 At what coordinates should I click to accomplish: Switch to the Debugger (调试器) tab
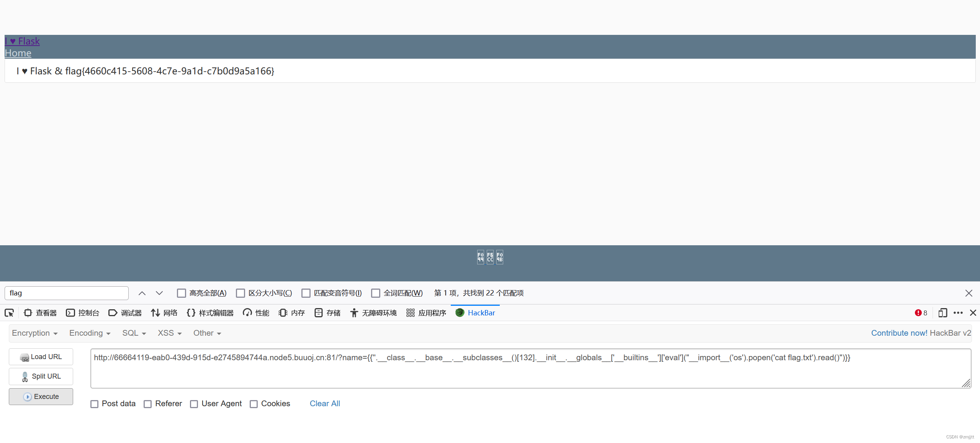pyautogui.click(x=125, y=313)
